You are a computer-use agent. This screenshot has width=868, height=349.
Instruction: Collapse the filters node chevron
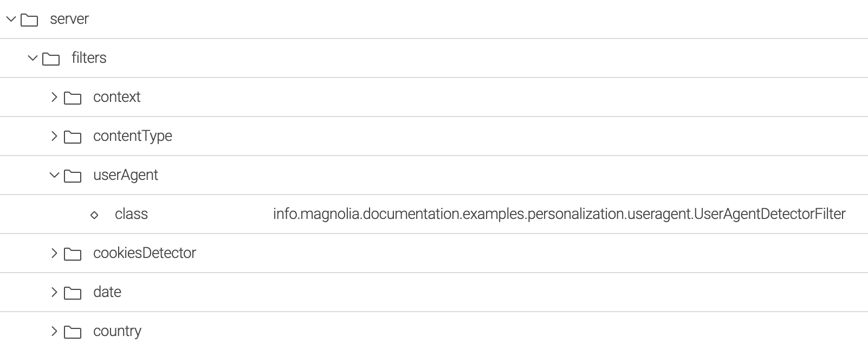(33, 58)
